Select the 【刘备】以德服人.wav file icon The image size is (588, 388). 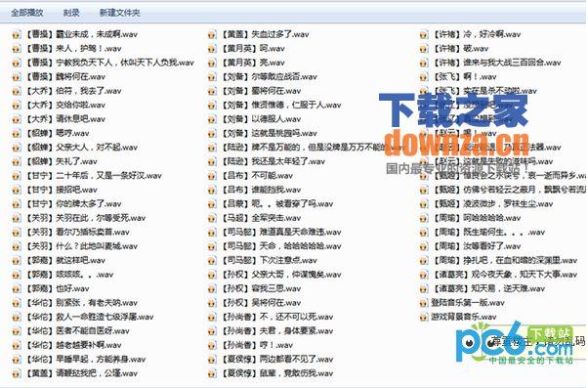coord(212,119)
